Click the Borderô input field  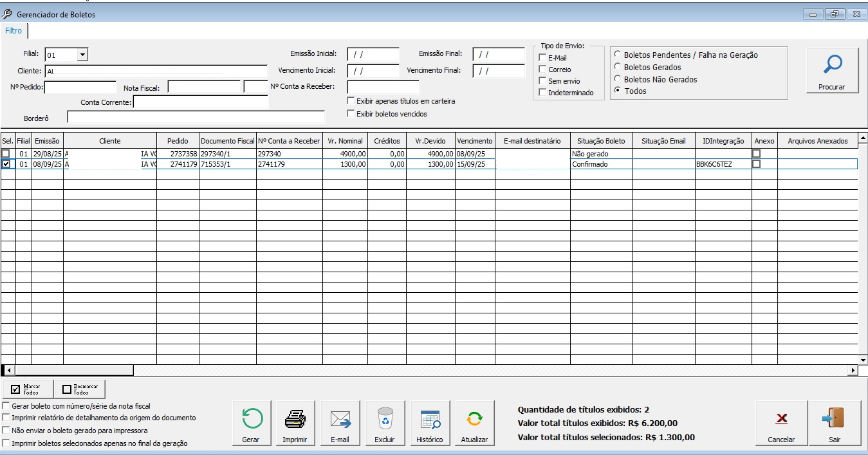(196, 117)
